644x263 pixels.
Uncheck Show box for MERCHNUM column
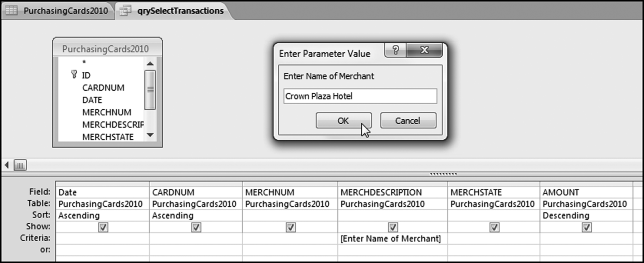click(291, 227)
